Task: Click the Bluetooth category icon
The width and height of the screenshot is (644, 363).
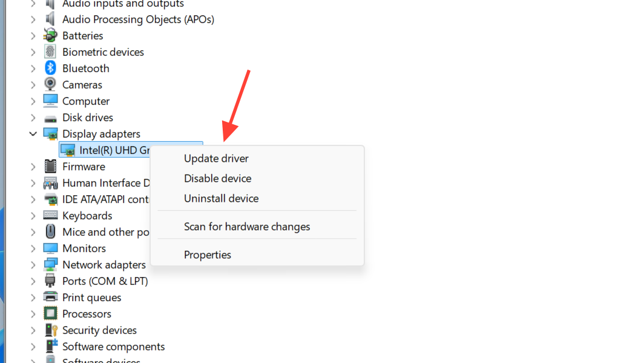Action: click(51, 68)
